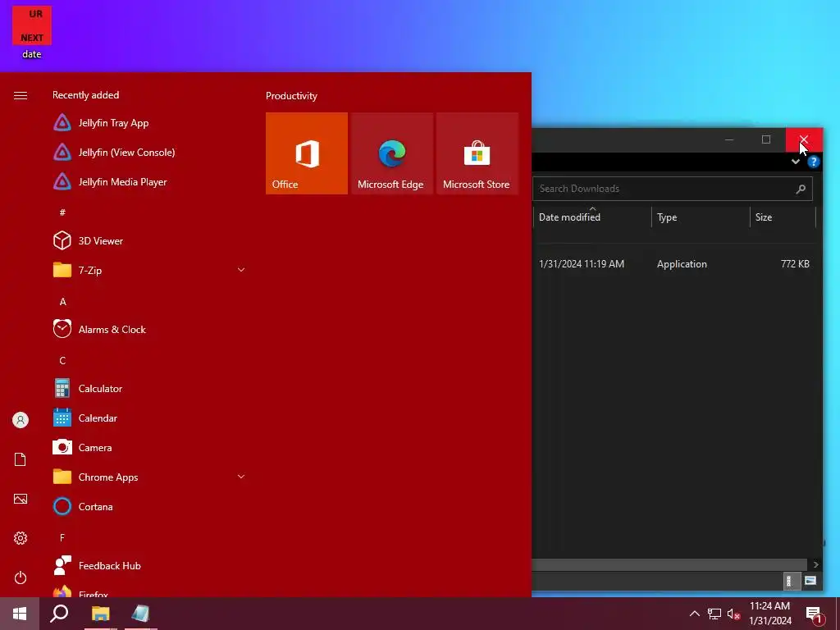Click the Power button in Start
The height and width of the screenshot is (630, 840).
[21, 577]
